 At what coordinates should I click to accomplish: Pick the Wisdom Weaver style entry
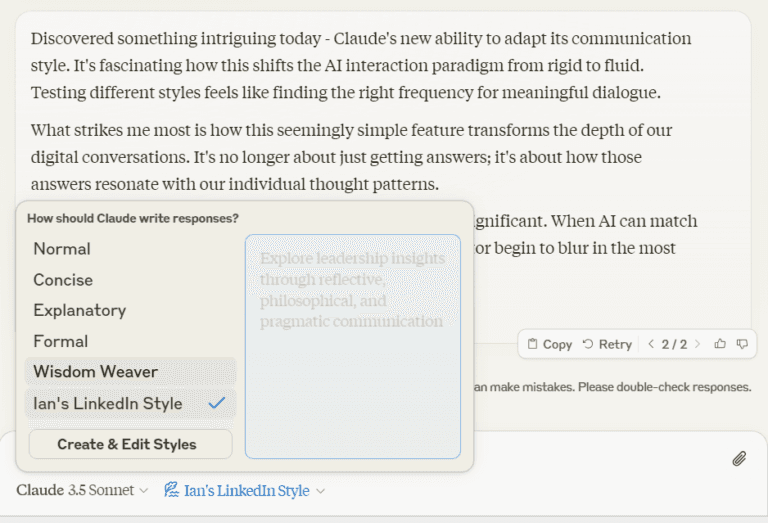tap(95, 372)
